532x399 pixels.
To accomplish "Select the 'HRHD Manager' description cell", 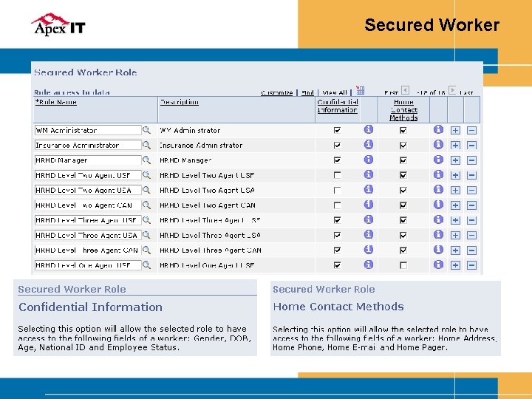I will click(x=185, y=160).
